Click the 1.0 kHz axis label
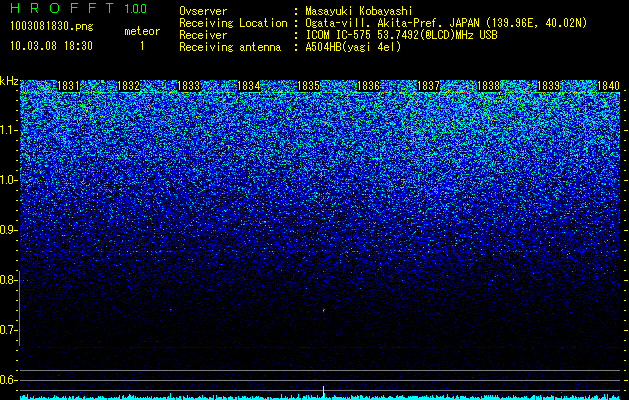The image size is (629, 400). (x=7, y=181)
